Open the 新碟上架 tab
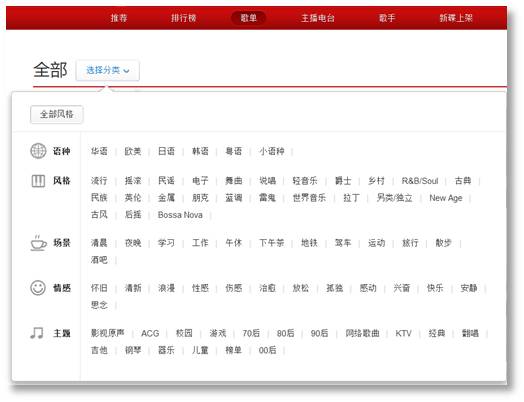Screen dimensions: 524x402 tap(456, 18)
